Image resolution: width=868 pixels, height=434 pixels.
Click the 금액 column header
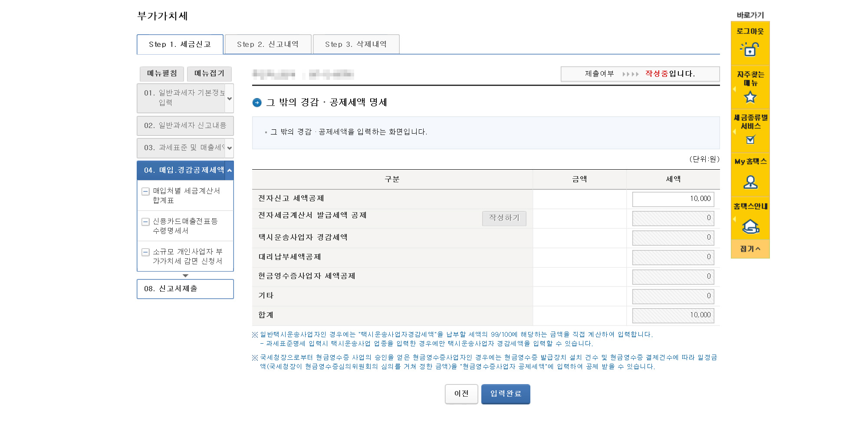(x=580, y=180)
